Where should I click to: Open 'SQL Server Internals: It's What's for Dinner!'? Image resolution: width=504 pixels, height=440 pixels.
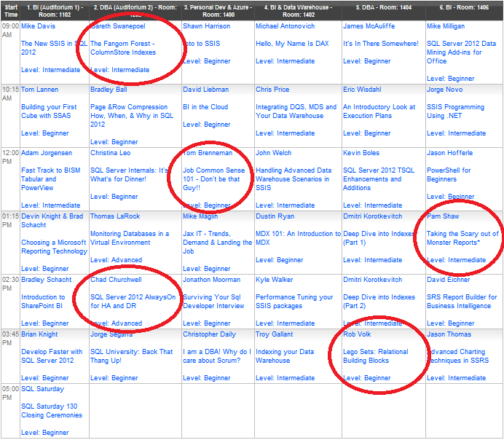[x=129, y=175]
